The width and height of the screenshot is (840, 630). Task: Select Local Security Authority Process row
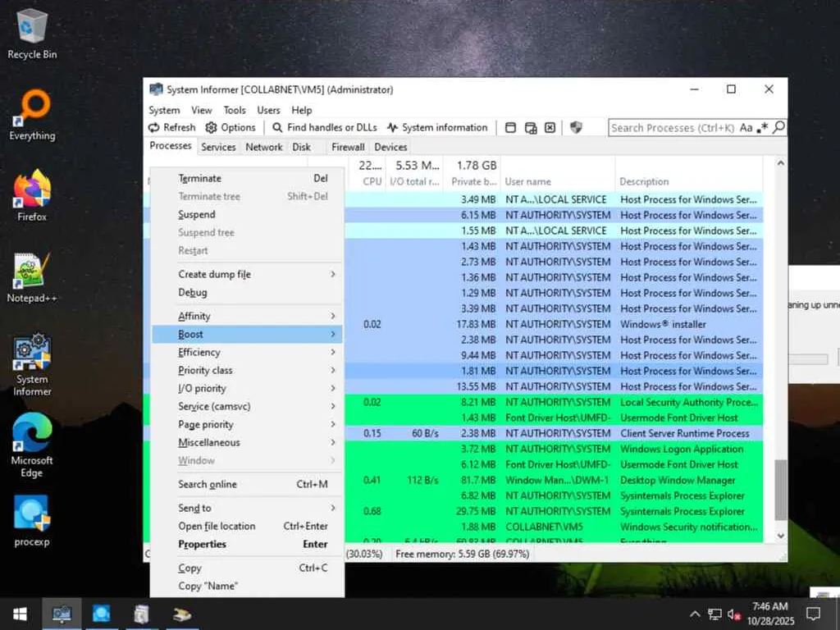[555, 402]
